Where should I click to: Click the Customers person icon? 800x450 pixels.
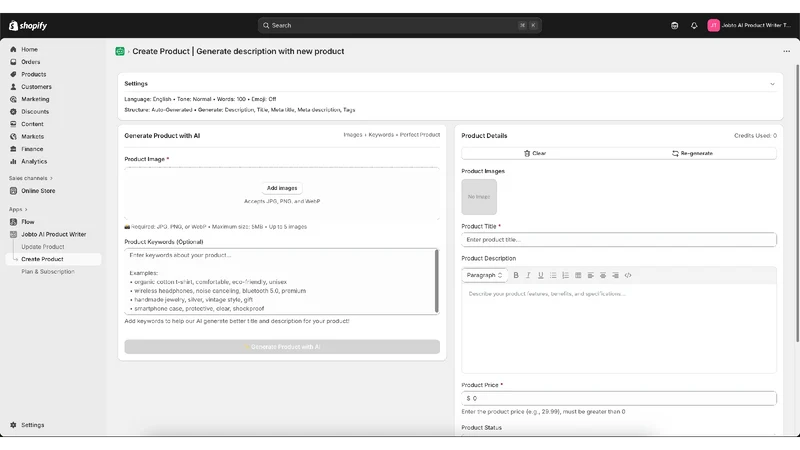pos(13,87)
